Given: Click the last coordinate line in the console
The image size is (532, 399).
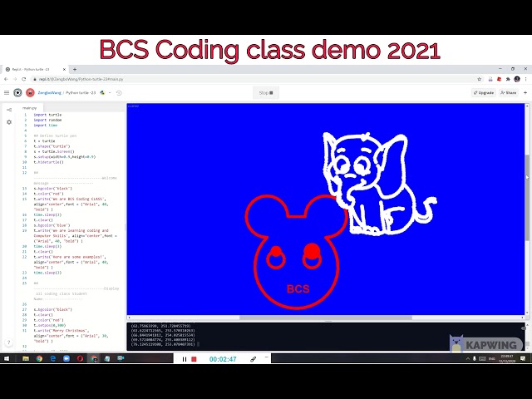Looking at the screenshot, I should (163, 344).
